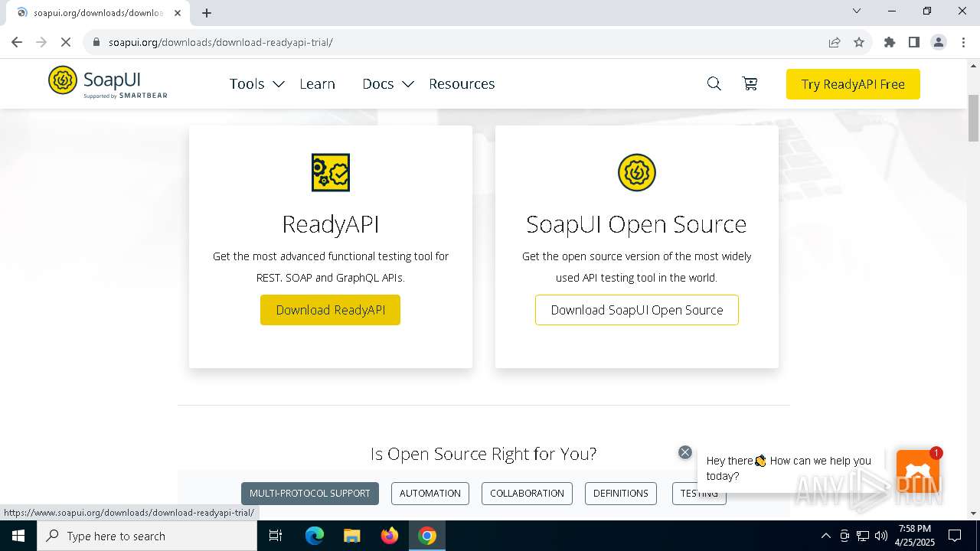The width and height of the screenshot is (980, 551).
Task: Click the SoapUI logo in header
Action: 107,83
